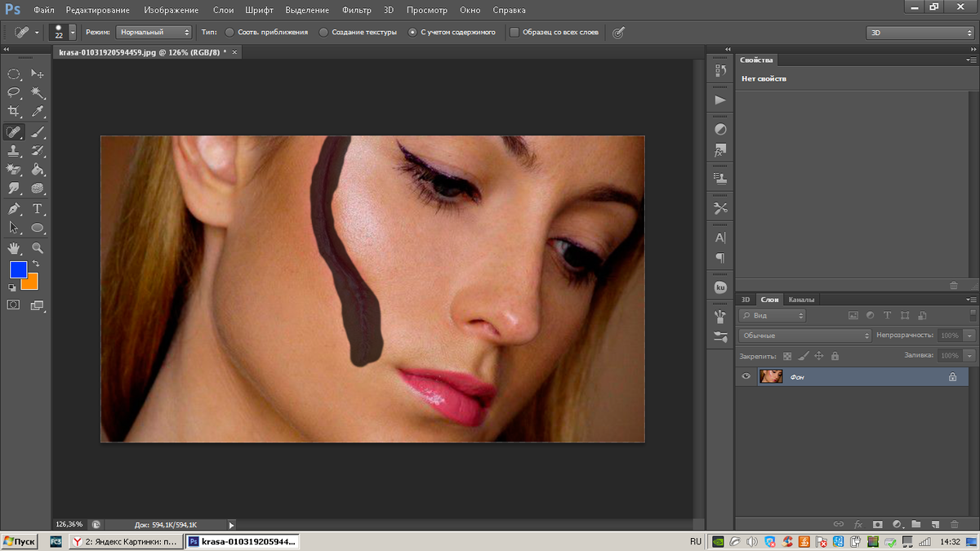Open the Режим 'Нормальный' dropdown
This screenshot has width=980, height=551.
(x=154, y=33)
